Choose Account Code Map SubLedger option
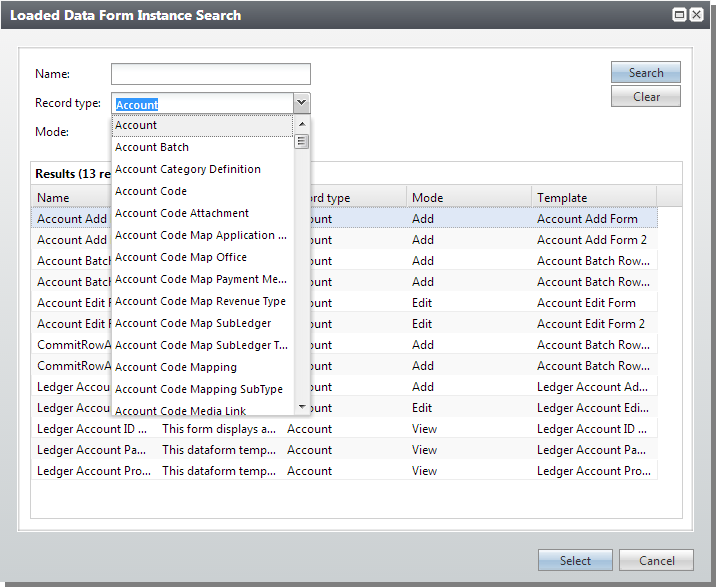Viewport: 716px width, 587px height. (x=202, y=323)
